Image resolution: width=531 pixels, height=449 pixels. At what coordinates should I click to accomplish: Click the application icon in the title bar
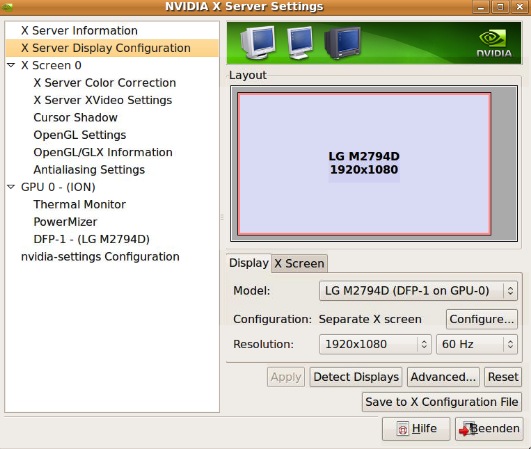pyautogui.click(x=7, y=7)
